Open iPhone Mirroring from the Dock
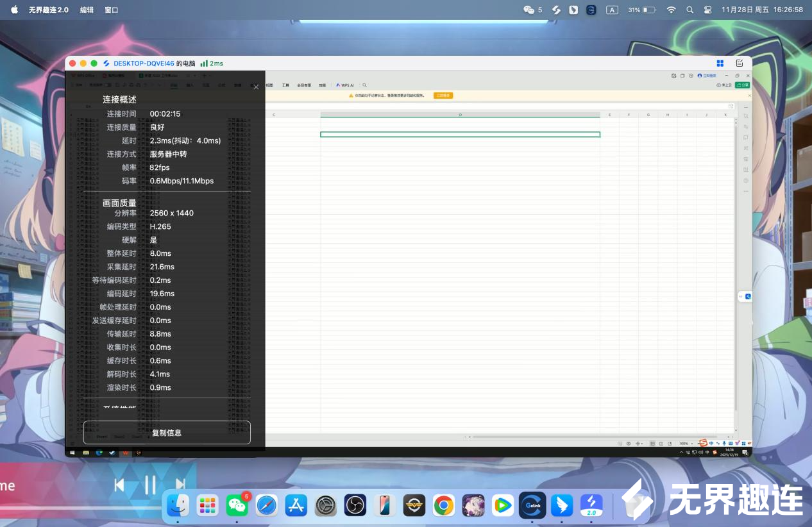This screenshot has height=527, width=812. coord(385,505)
